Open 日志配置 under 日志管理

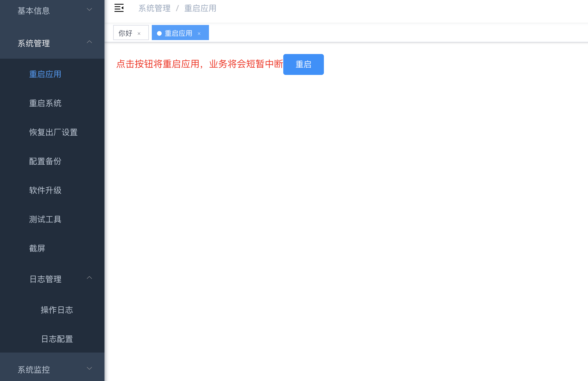[x=57, y=339]
